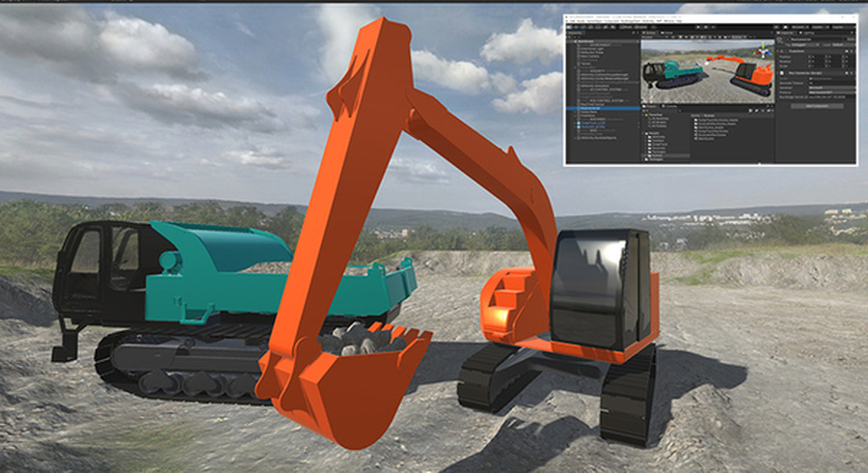Switch to the Game tab
Viewport: 868px width, 473px height.
click(667, 33)
